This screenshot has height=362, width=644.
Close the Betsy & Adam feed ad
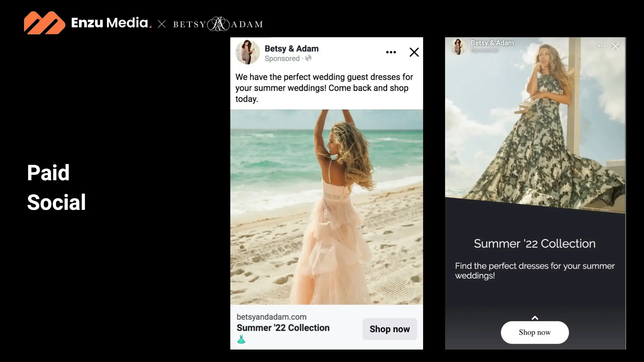pyautogui.click(x=414, y=52)
